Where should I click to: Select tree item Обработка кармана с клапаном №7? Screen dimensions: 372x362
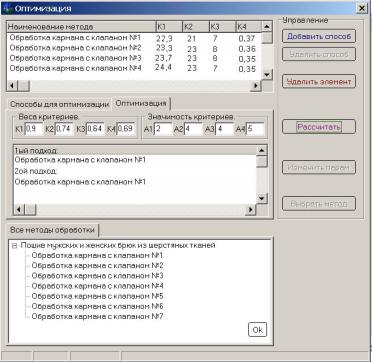pyautogui.click(x=97, y=316)
